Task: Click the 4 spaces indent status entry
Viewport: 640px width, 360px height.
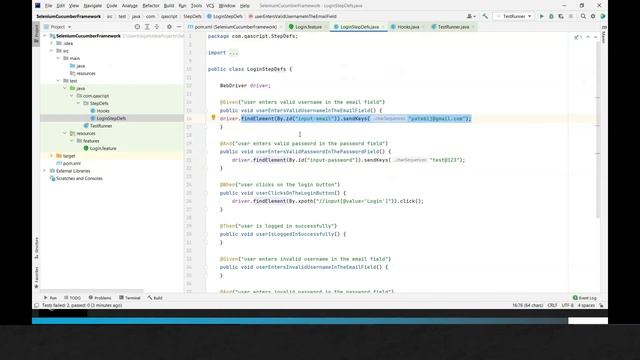Action: tap(586, 305)
